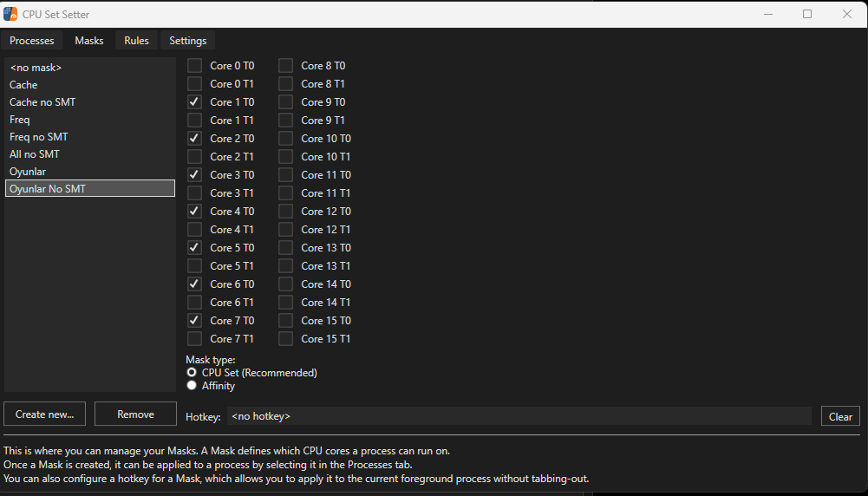Enable the Core 9 T1 checkbox

pyautogui.click(x=285, y=121)
